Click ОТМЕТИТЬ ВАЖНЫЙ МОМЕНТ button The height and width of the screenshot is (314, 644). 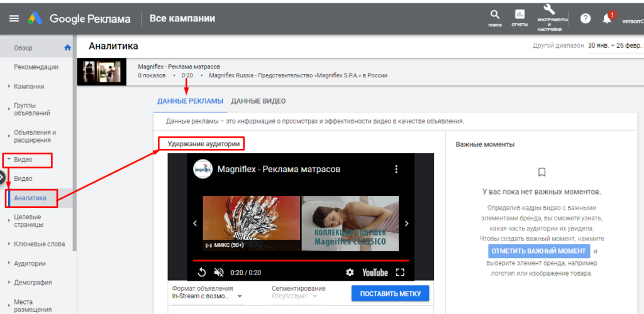(539, 251)
